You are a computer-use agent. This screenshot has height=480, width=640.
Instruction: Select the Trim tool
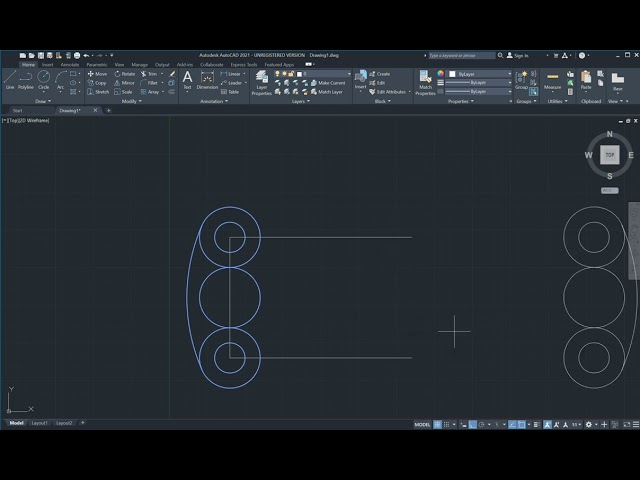click(149, 74)
